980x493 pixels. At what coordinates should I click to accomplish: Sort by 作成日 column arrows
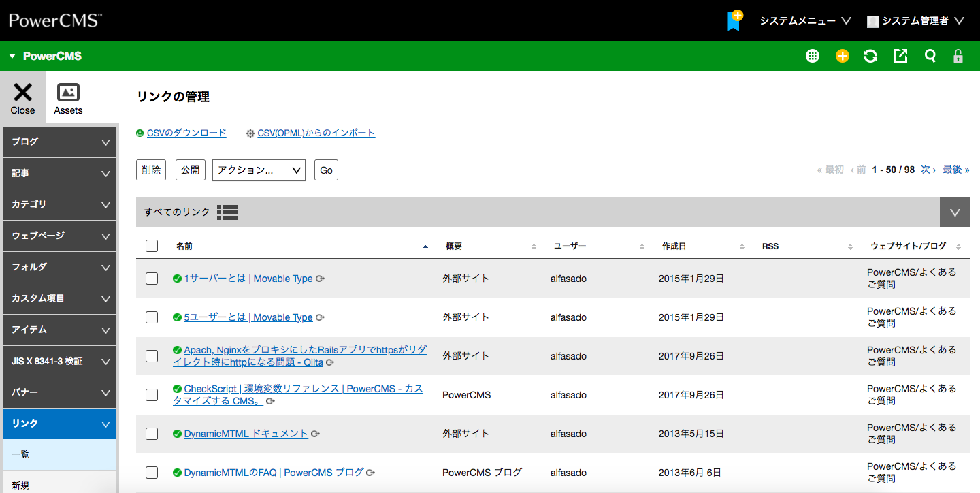[742, 246]
